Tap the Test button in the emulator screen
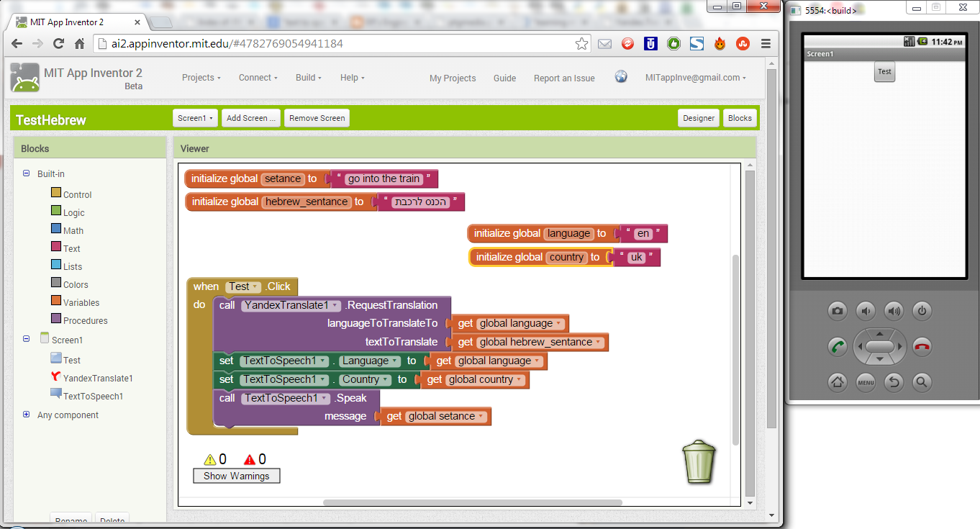This screenshot has width=980, height=529. click(x=884, y=71)
